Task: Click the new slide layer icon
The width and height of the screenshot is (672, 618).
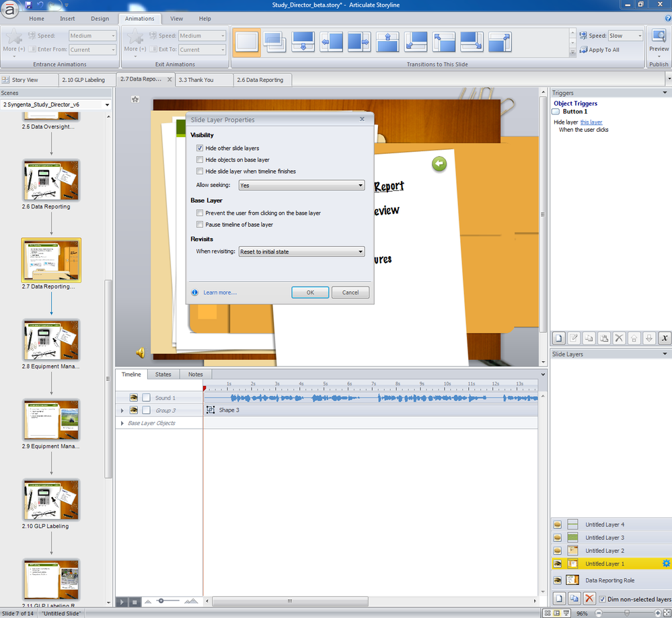Action: [x=558, y=598]
